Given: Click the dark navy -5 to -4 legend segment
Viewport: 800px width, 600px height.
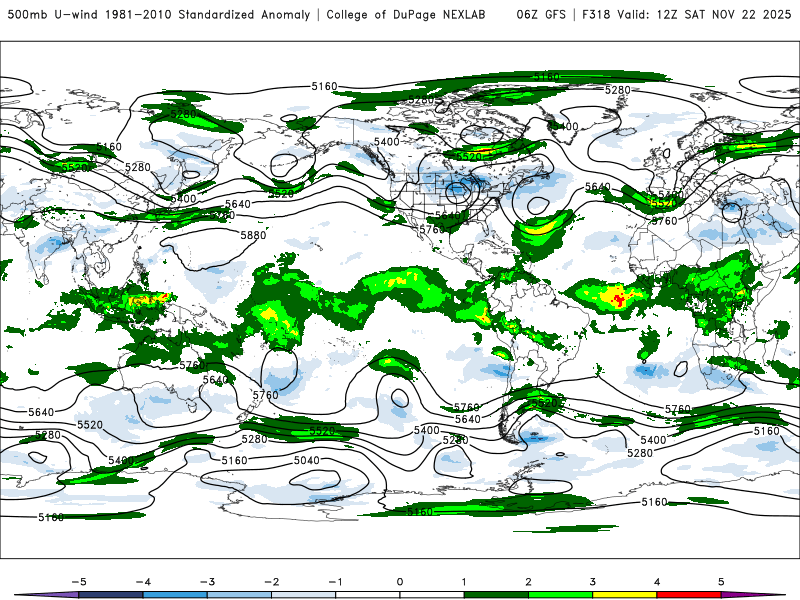Looking at the screenshot, I should [111, 595].
